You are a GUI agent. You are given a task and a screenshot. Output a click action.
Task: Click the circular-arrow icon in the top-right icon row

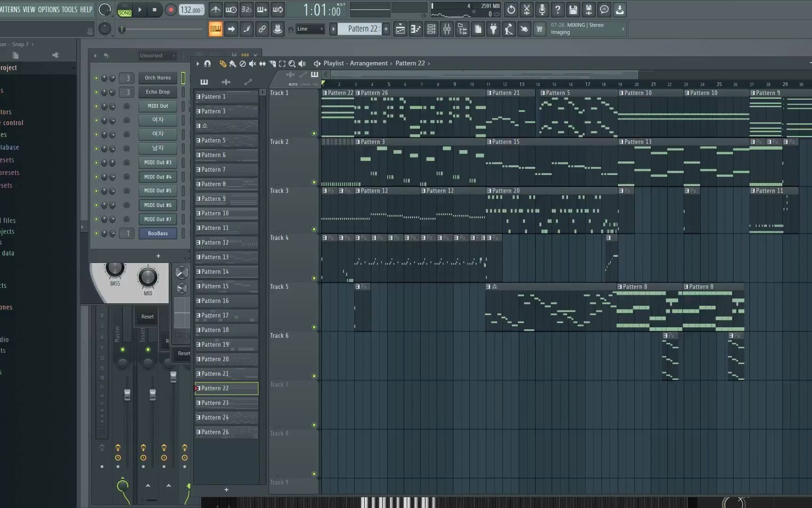point(511,9)
